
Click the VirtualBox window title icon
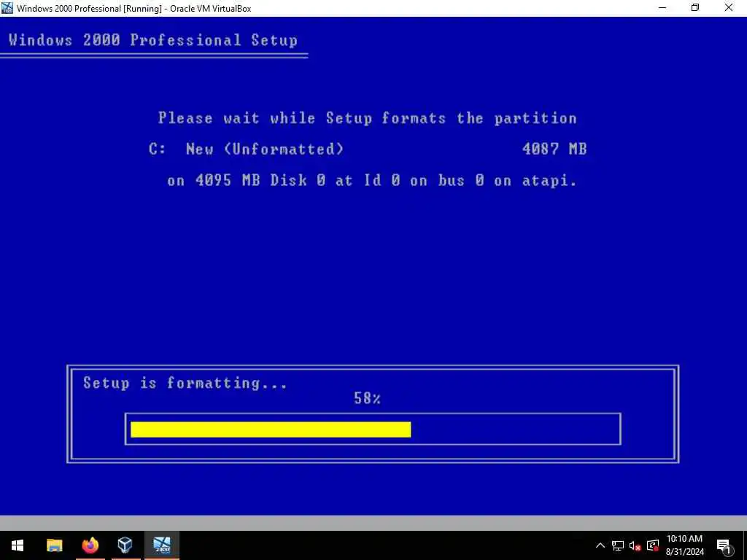click(x=7, y=8)
